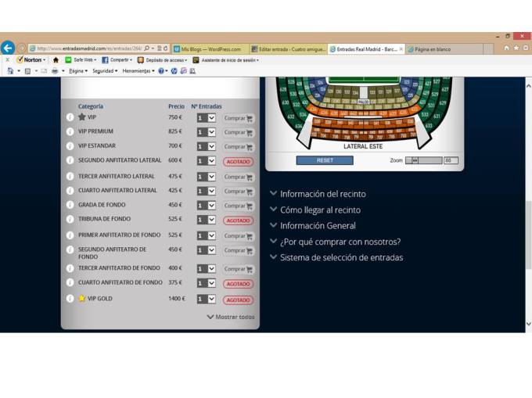
Task: Open quantity dropdown for GRADA DE FONDO
Action: click(x=206, y=206)
